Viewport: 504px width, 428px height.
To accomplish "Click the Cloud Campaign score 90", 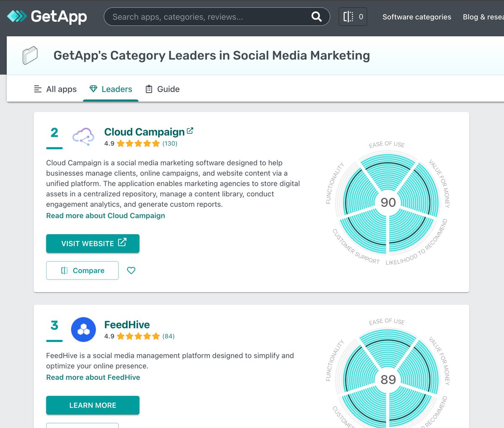I will (388, 202).
